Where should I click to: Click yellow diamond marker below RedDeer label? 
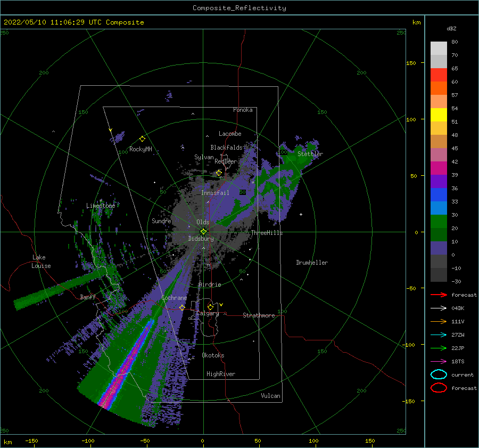pos(219,173)
